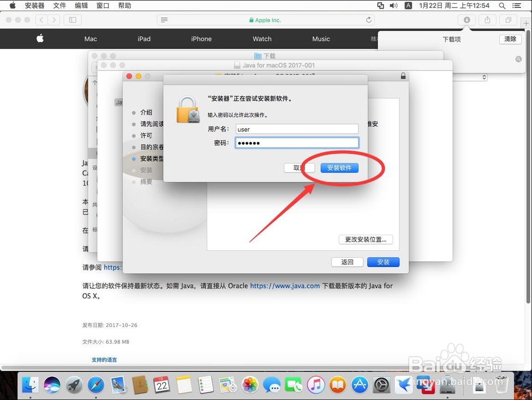
Task: Open the App Store from the Dock
Action: (x=359, y=385)
